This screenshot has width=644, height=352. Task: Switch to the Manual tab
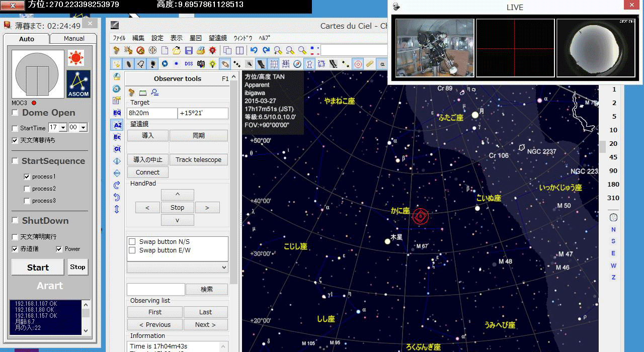(x=74, y=38)
